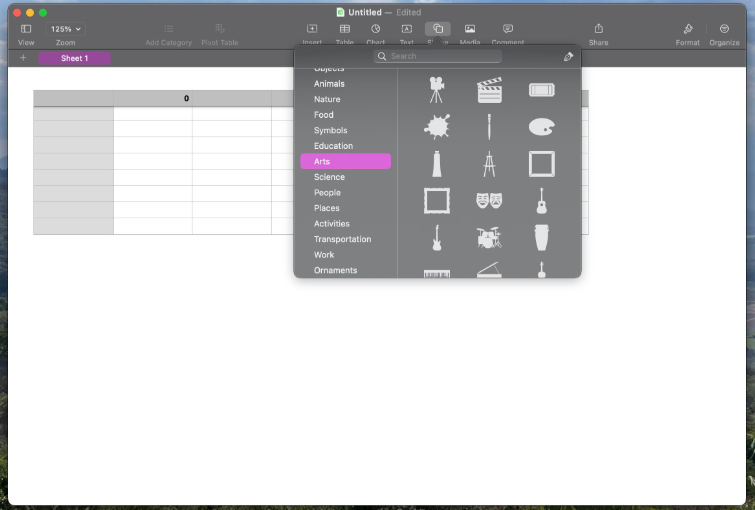Screen dimensions: 755x510
Task: Select the People shape category
Action: tap(346, 193)
